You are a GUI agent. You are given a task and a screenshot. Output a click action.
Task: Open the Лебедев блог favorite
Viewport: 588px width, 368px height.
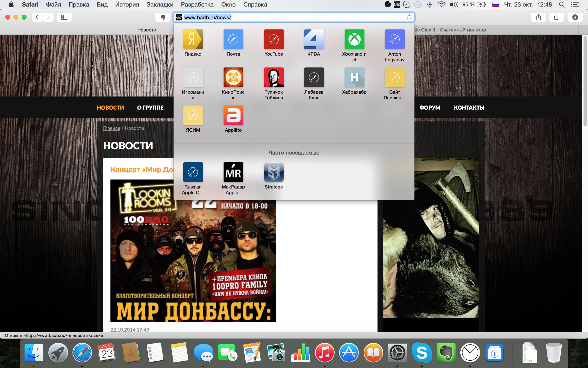click(x=314, y=77)
